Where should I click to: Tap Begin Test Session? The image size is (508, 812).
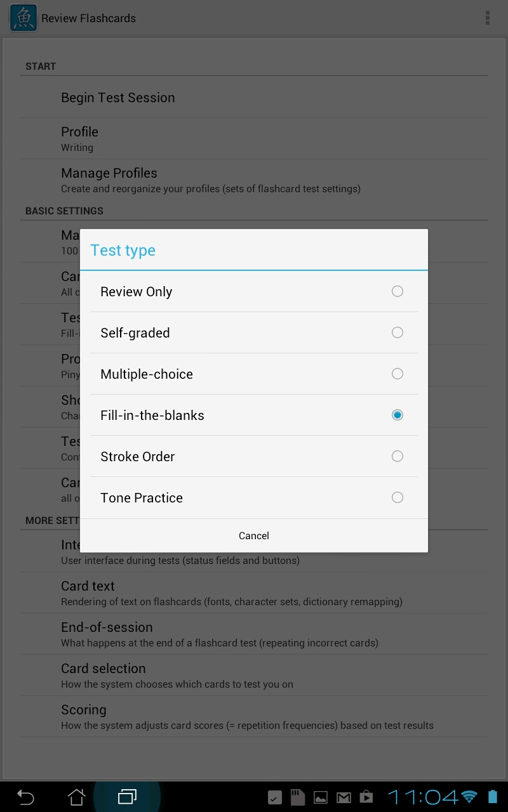tap(254, 98)
